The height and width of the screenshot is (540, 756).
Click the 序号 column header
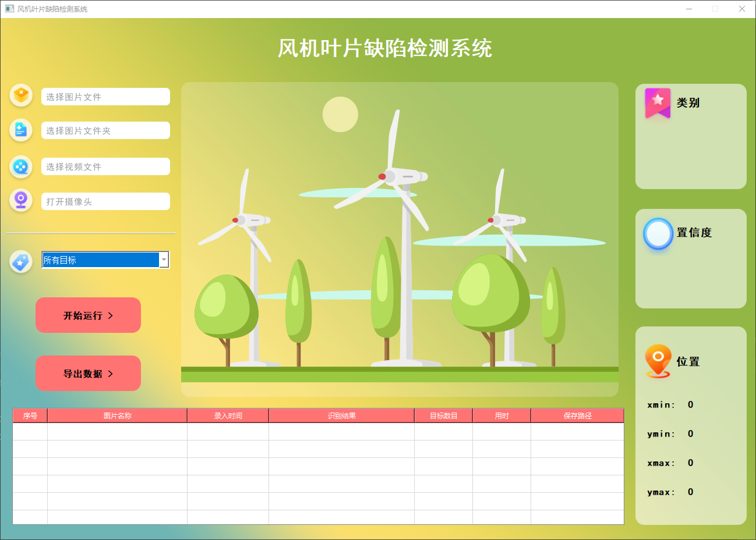click(30, 415)
